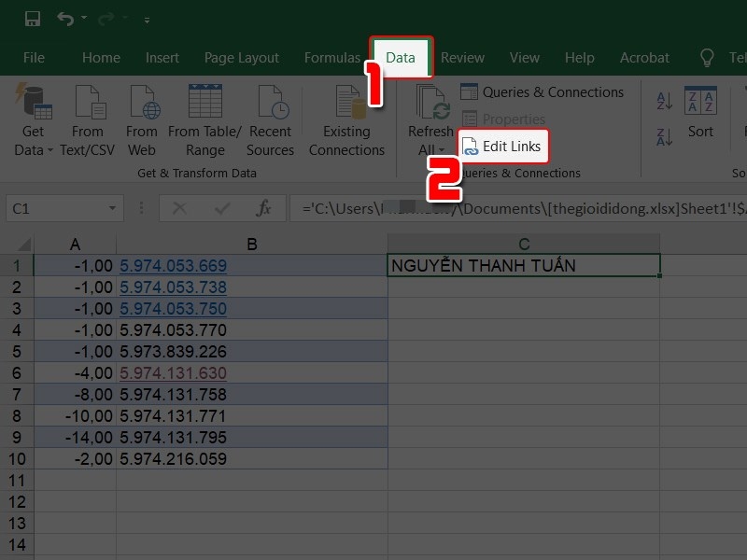
Task: Switch to the Home tab
Action: [x=101, y=58]
